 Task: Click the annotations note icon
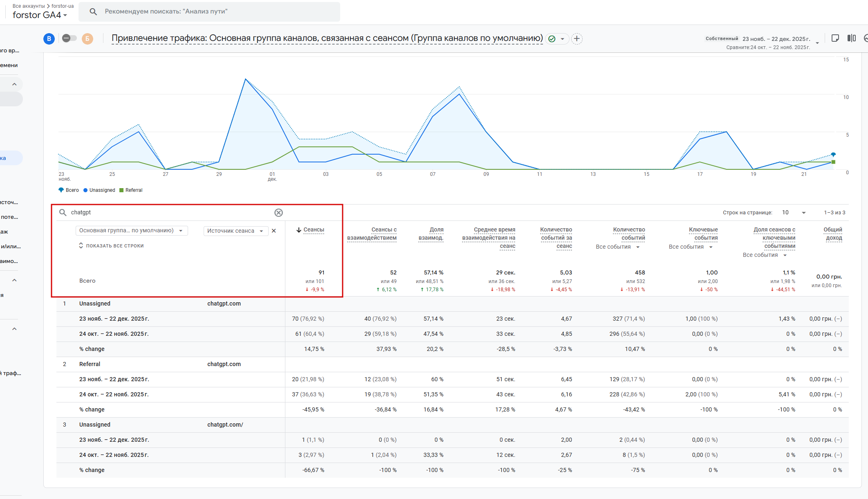[x=835, y=38]
